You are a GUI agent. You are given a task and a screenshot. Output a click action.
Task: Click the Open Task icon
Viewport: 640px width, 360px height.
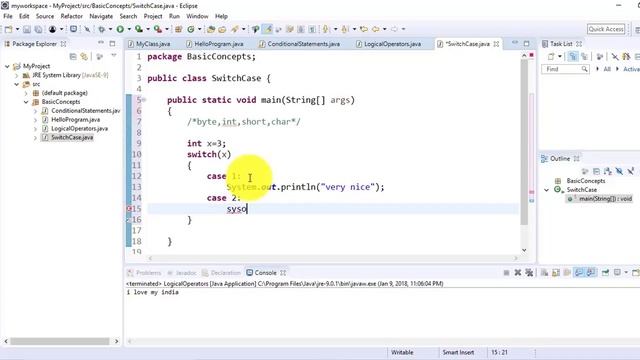point(222,29)
